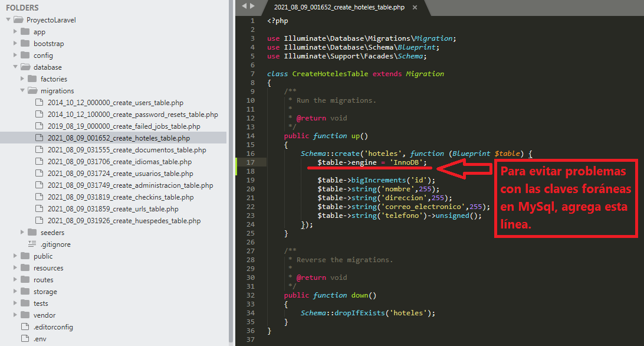The height and width of the screenshot is (346, 644).
Task: Collapse the migrations folder arrow
Action: click(x=23, y=91)
